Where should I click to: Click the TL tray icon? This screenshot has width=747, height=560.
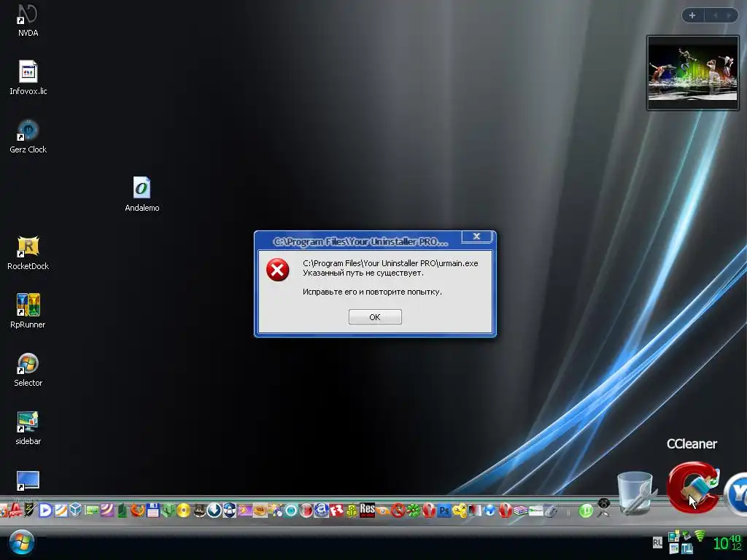tap(686, 548)
